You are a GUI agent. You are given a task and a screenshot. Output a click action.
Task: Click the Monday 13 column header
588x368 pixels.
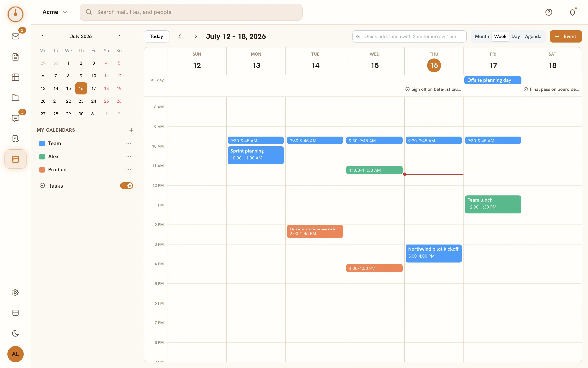[256, 61]
